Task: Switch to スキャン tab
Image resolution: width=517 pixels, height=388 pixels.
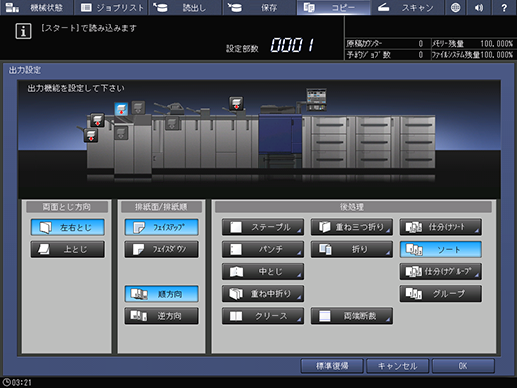Action: [x=408, y=7]
